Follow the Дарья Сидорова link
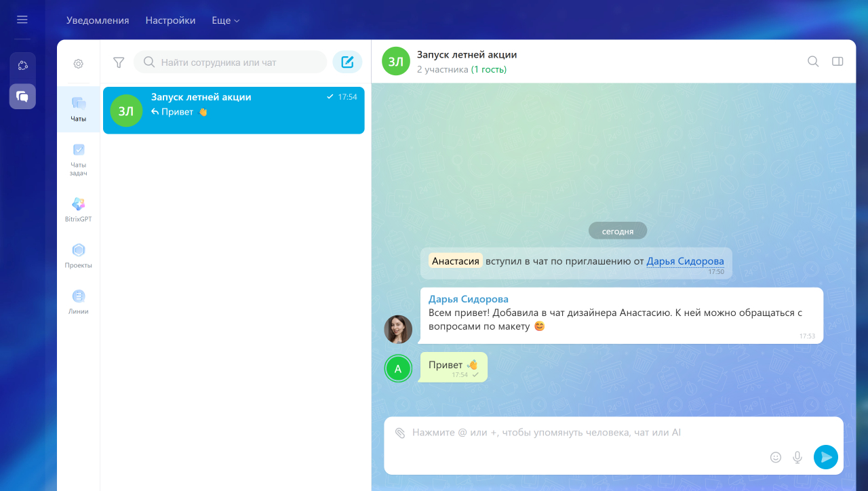Viewport: 868px width, 491px height. 685,261
